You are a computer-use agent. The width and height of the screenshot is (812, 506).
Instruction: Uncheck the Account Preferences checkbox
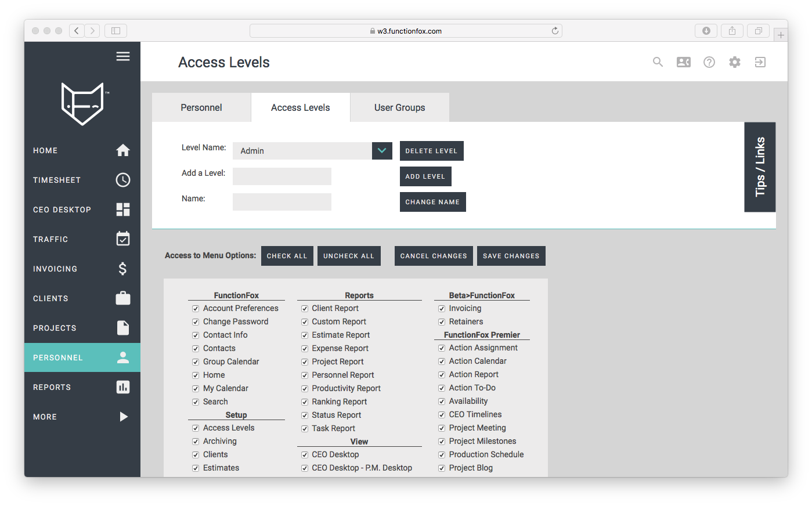pyautogui.click(x=196, y=309)
